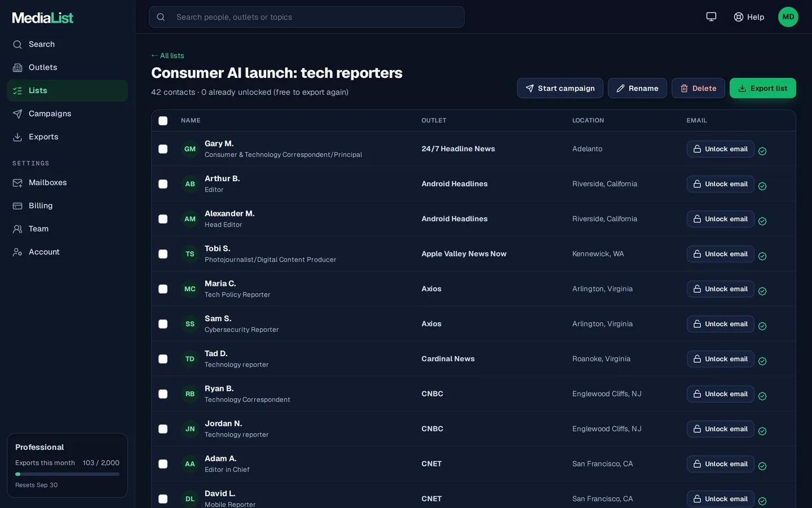Click the verified check icon for Alexander M.
This screenshot has height=508, width=812.
click(762, 221)
